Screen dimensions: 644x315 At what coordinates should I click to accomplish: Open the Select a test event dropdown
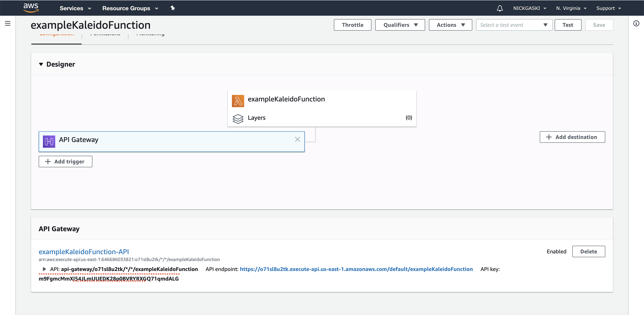(514, 25)
